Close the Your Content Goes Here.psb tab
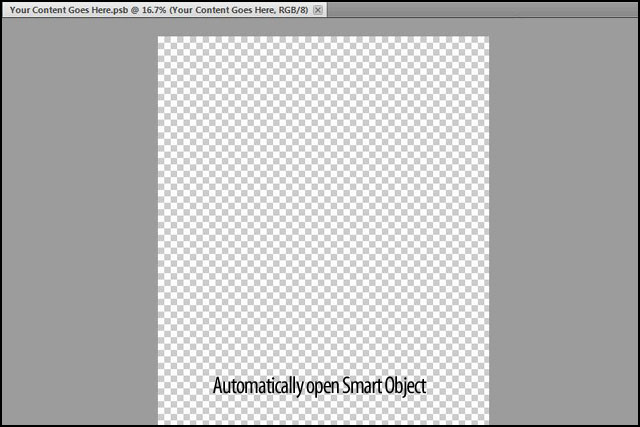This screenshot has height=427, width=640. coord(318,9)
